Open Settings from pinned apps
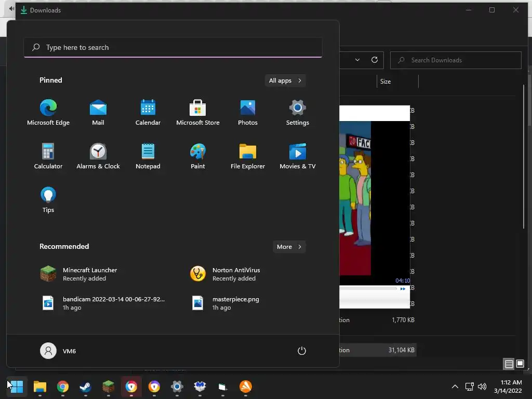The height and width of the screenshot is (399, 532). [298, 113]
